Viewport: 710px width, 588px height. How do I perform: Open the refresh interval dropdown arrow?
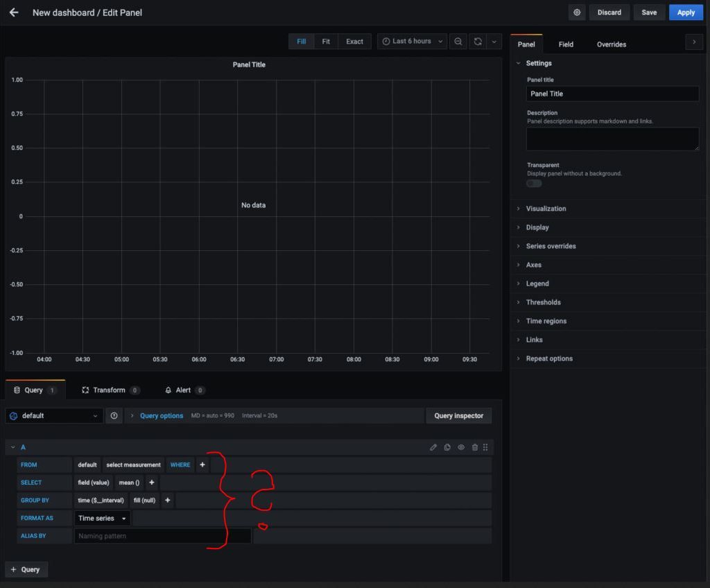(494, 42)
